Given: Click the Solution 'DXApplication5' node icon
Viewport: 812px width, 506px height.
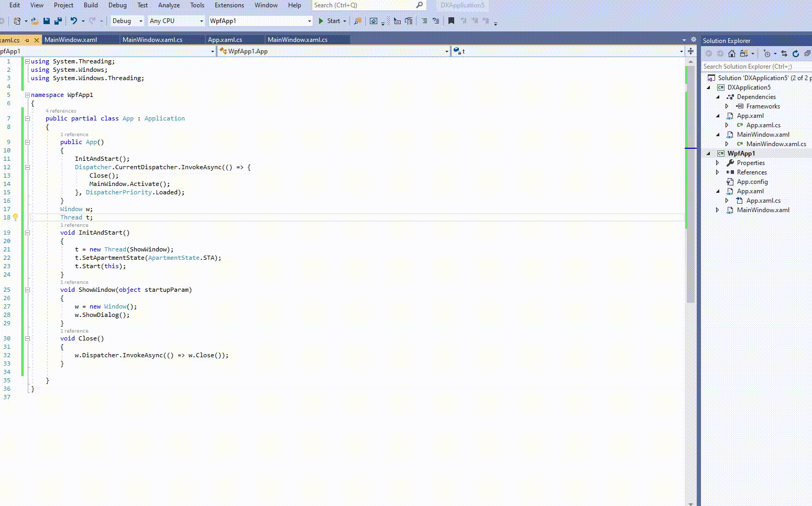Looking at the screenshot, I should (x=711, y=78).
